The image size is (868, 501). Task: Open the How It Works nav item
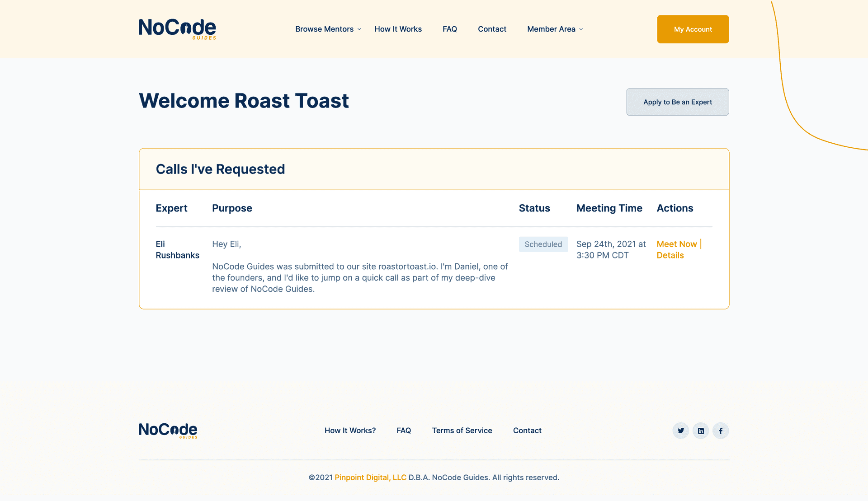click(398, 29)
